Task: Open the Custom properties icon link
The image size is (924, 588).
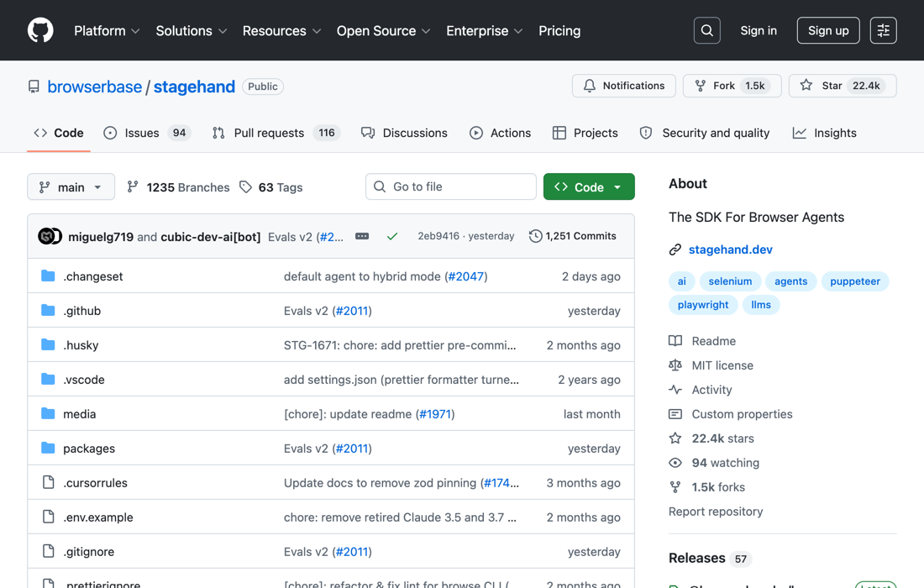Action: (x=675, y=414)
